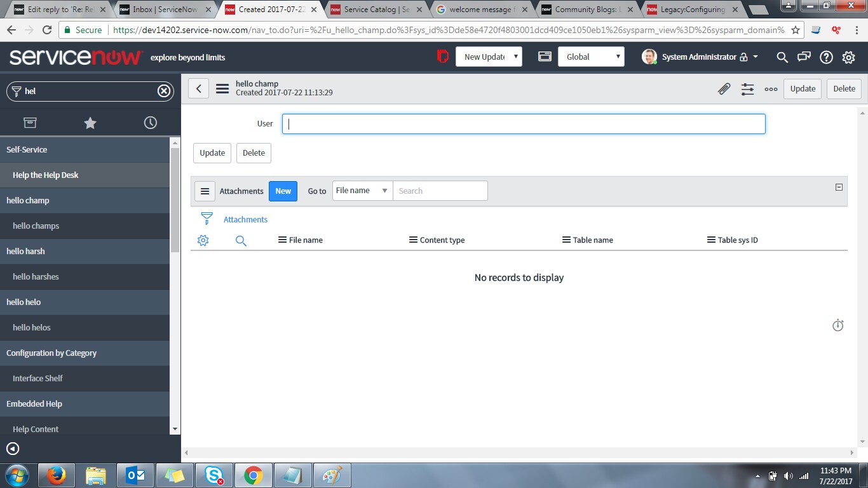The width and height of the screenshot is (868, 488).
Task: Open list personalization gear icon
Action: tap(203, 240)
